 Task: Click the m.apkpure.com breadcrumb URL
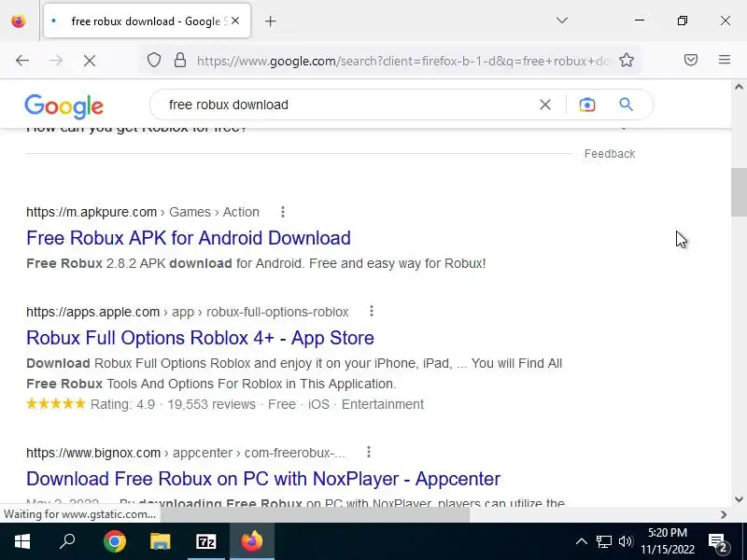[143, 212]
